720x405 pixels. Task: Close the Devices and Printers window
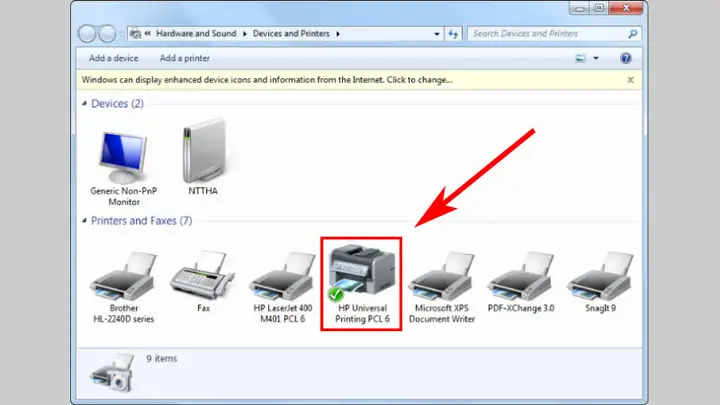[x=626, y=8]
